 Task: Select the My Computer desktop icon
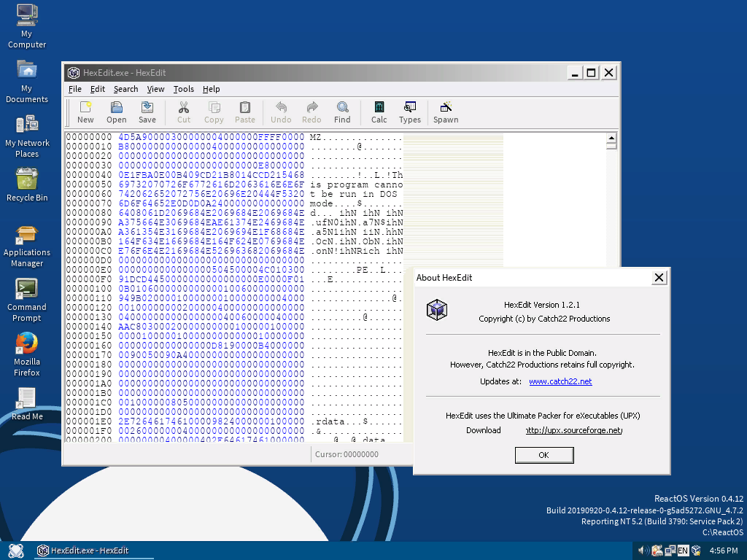[27, 26]
